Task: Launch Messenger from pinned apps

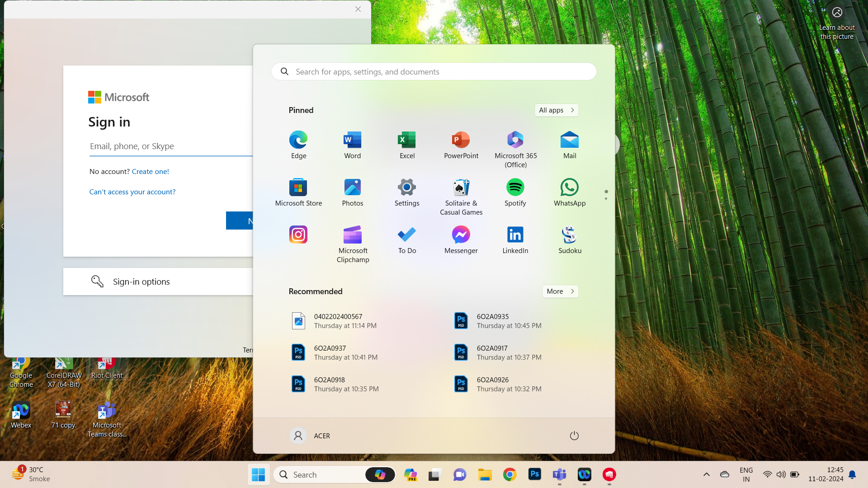Action: click(x=461, y=239)
